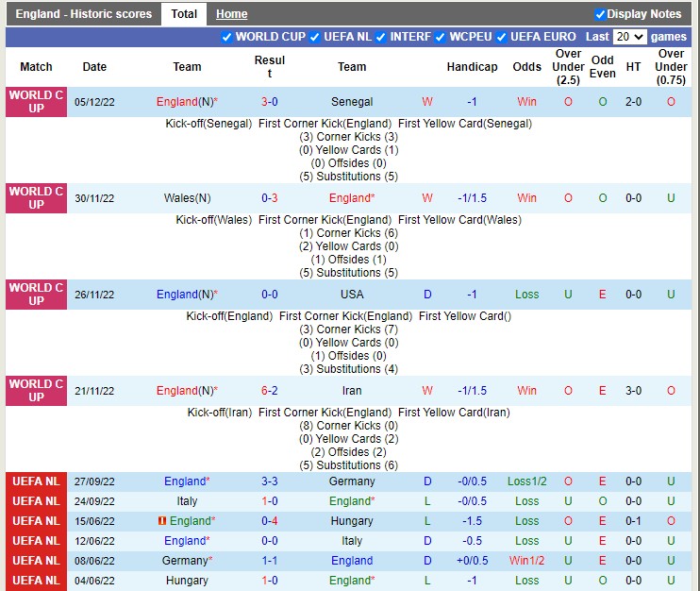The image size is (700, 591).
Task: Click Loss1/2 odds on Germany 27/09/22 row
Action: click(526, 481)
